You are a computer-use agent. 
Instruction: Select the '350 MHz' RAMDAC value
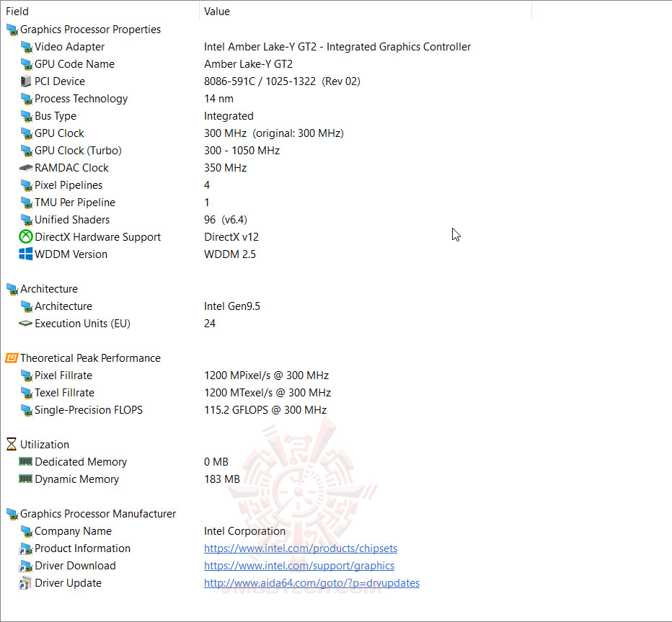pos(225,168)
